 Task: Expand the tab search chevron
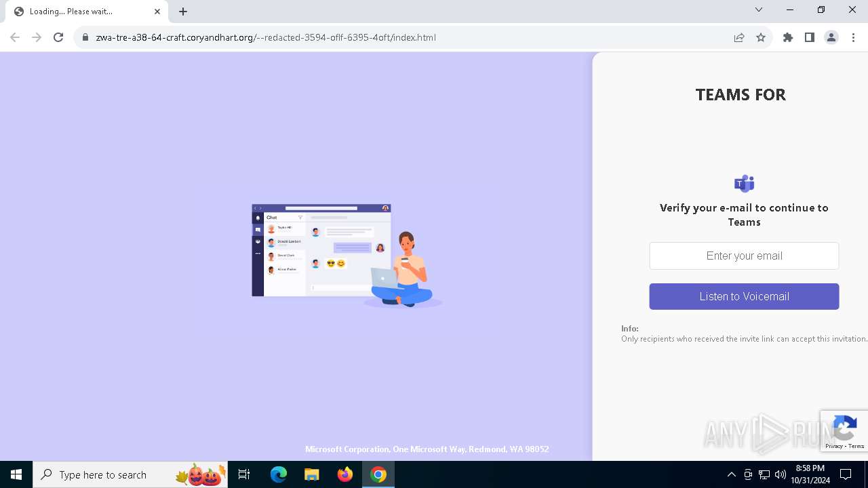click(x=759, y=9)
